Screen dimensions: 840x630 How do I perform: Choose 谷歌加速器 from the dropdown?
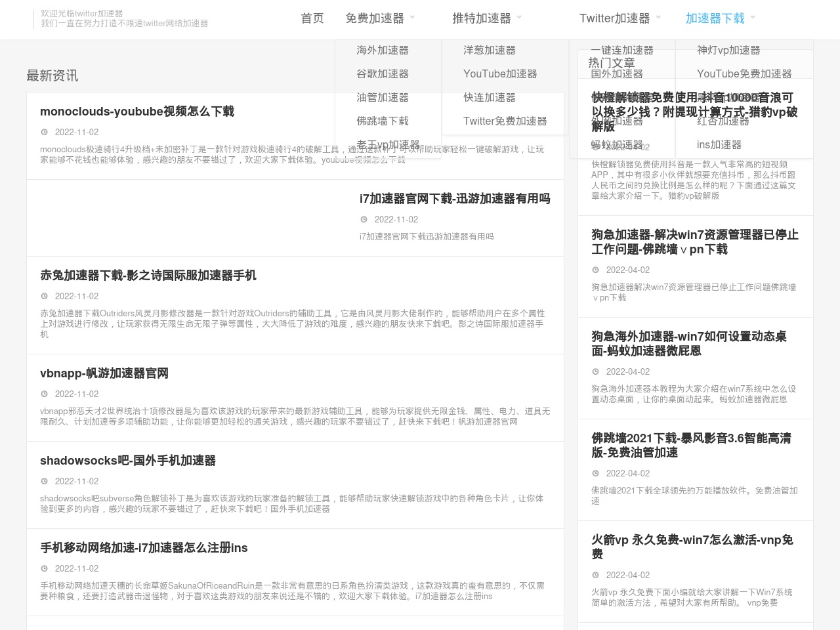click(383, 73)
